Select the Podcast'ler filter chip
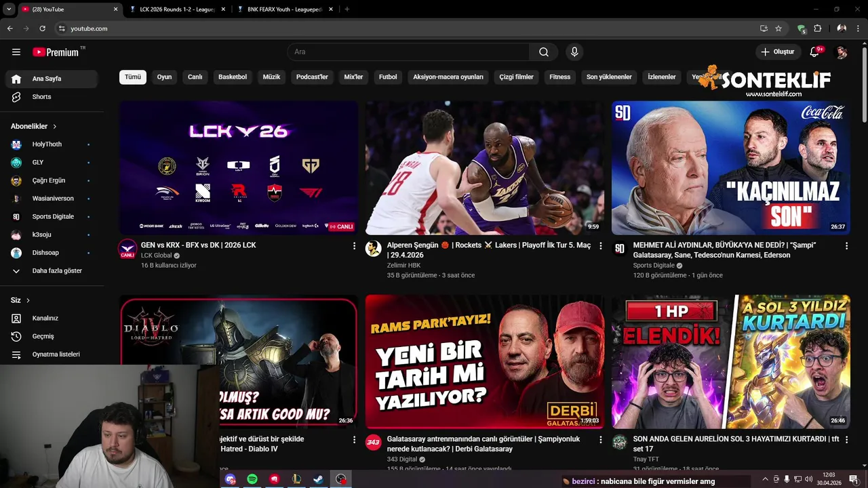This screenshot has height=488, width=868. (312, 77)
